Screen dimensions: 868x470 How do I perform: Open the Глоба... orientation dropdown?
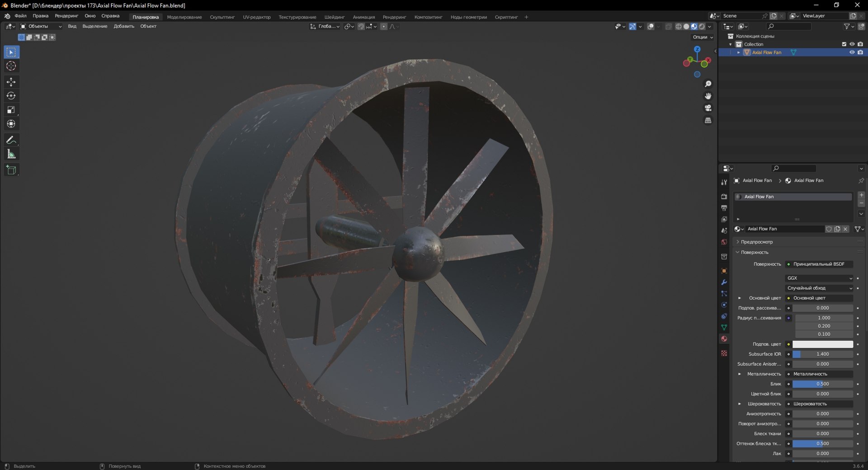point(325,26)
